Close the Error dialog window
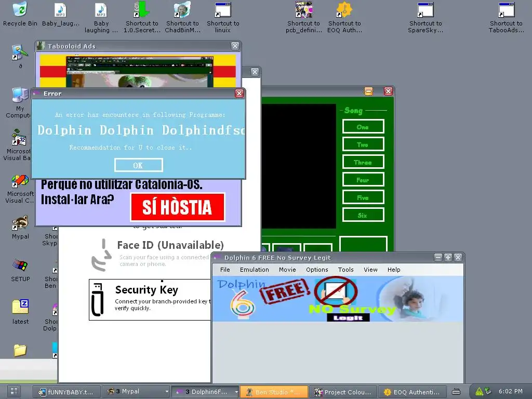The height and width of the screenshot is (399, 532). point(239,94)
